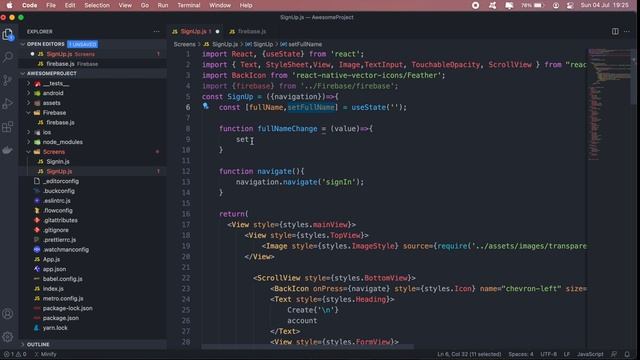Click the screen recording indicator in menu bar

click(476, 5)
